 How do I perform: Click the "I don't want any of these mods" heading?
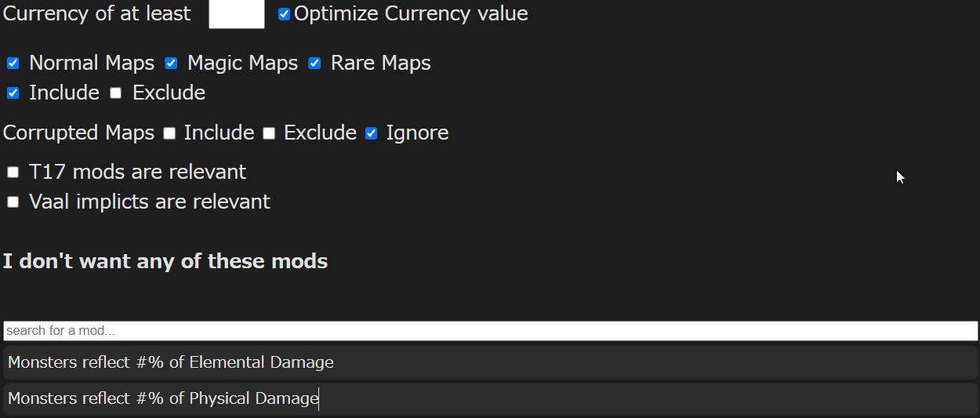165,261
